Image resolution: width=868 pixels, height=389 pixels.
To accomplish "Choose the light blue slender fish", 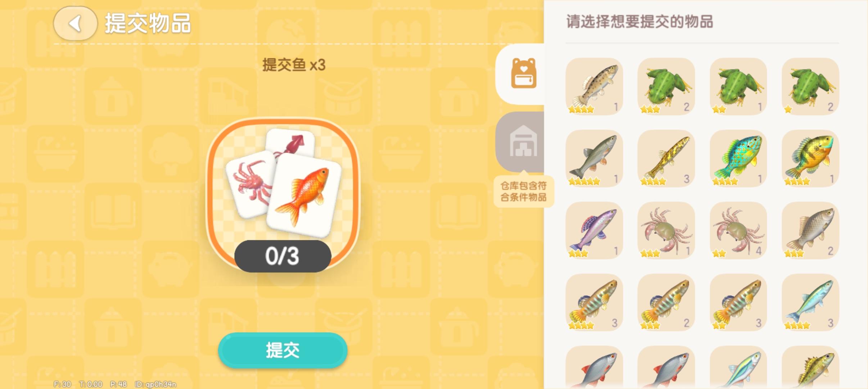I will pyautogui.click(x=810, y=303).
